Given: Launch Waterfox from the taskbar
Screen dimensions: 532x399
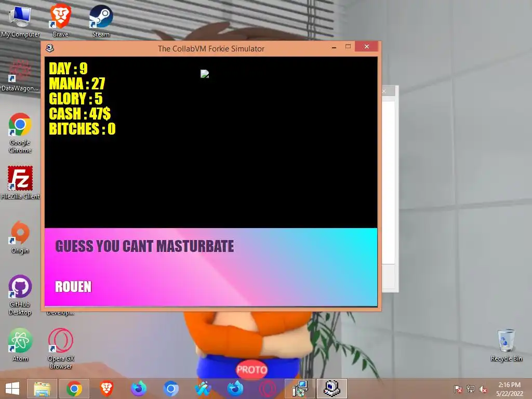Looking at the screenshot, I should 203,389.
